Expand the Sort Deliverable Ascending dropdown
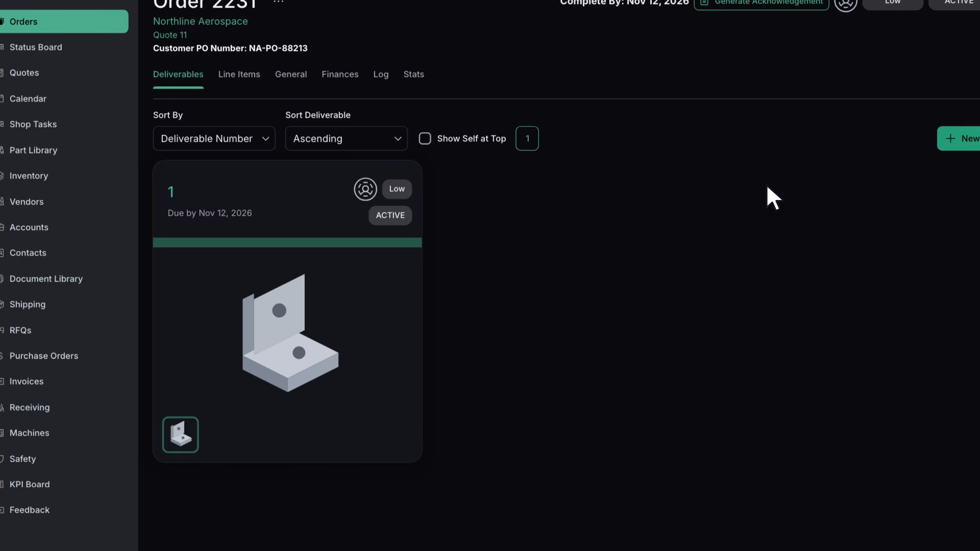 [x=346, y=138]
